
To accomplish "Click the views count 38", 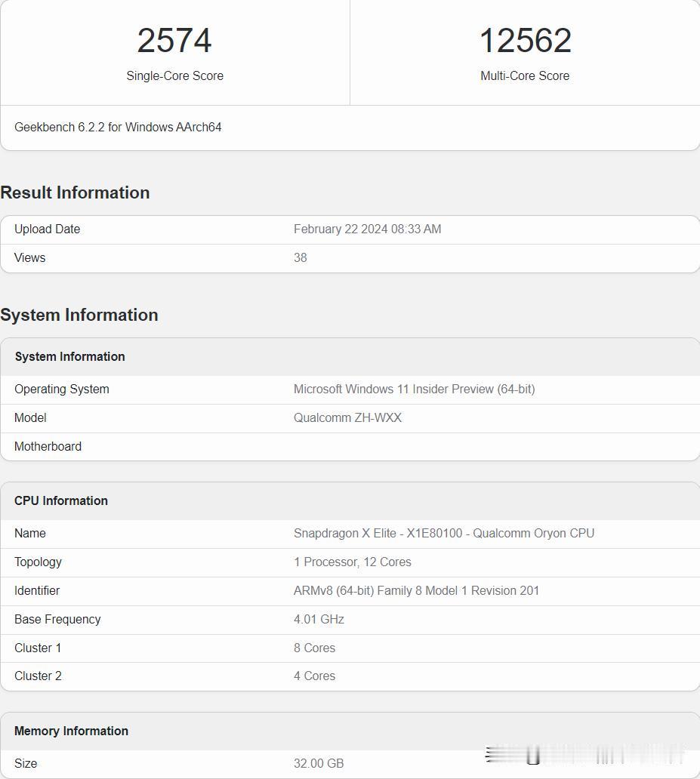I will point(301,257).
